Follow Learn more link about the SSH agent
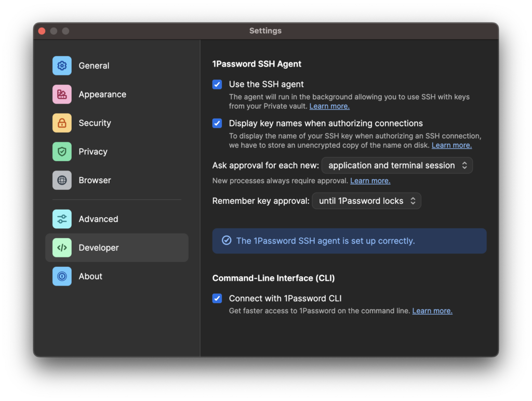Screen dimensions: 532x401 pos(329,106)
